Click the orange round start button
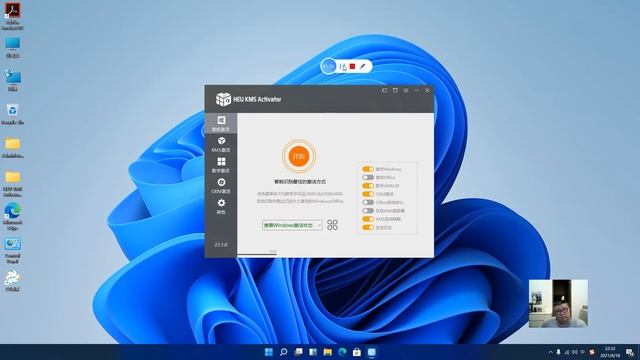 point(299,156)
